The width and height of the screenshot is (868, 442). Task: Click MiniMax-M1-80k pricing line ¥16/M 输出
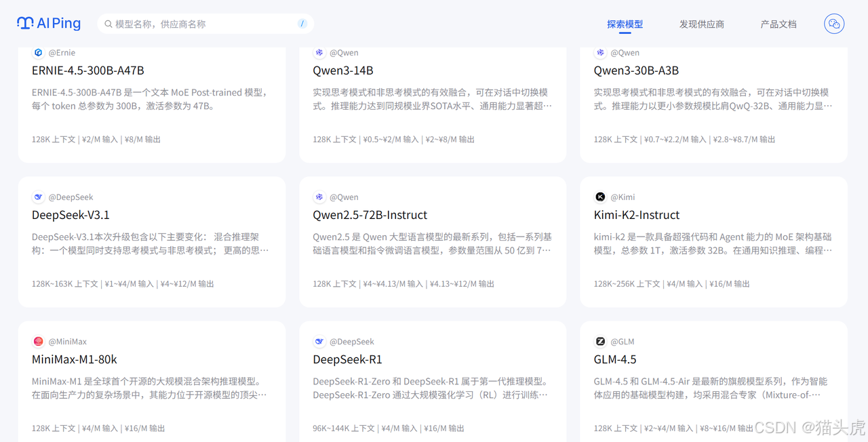pos(144,428)
